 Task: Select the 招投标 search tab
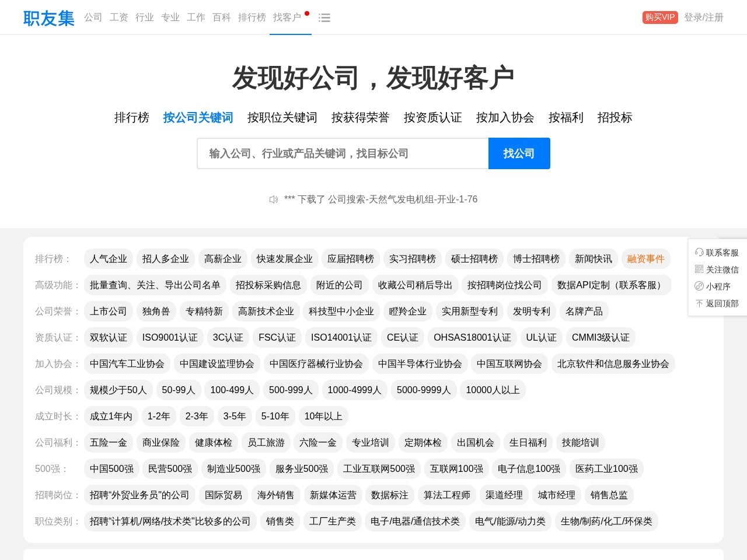[615, 118]
